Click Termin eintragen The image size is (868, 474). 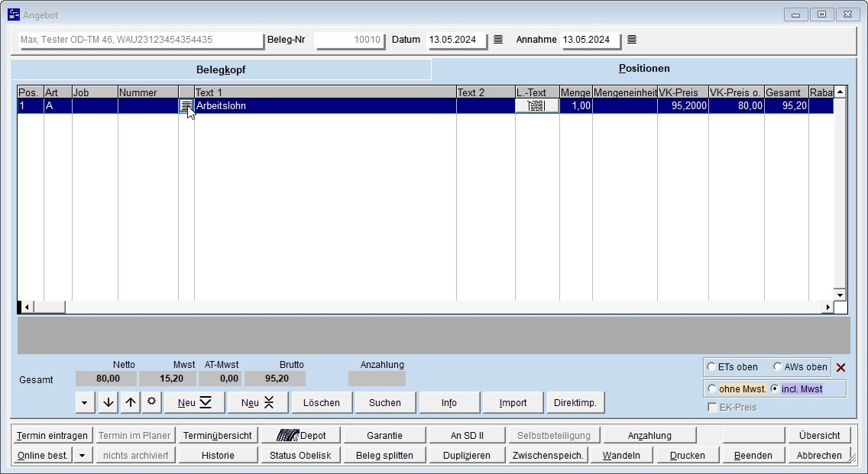(52, 435)
